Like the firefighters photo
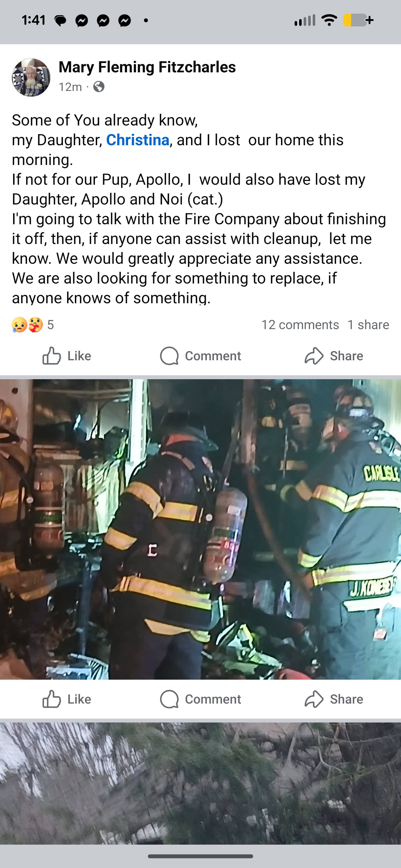The image size is (401, 868). [x=67, y=699]
